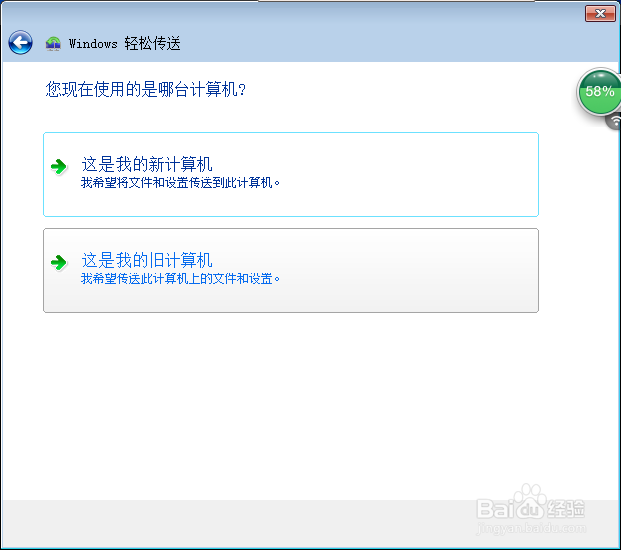621x550 pixels.
Task: Click green arrow beside 这是我的旧计算机
Action: [59, 262]
